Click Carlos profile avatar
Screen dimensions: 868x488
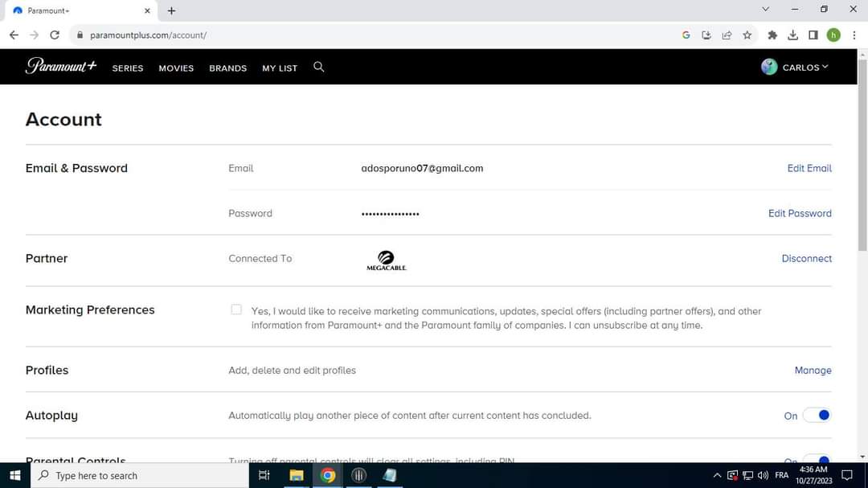pyautogui.click(x=769, y=67)
